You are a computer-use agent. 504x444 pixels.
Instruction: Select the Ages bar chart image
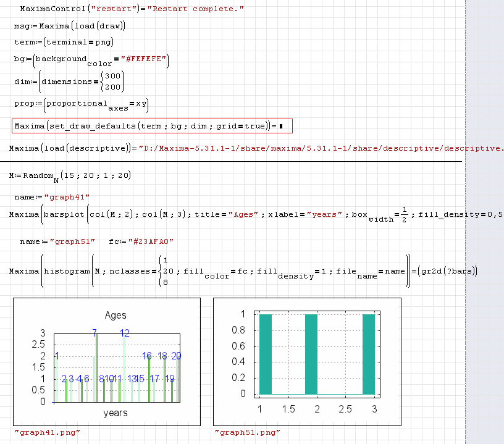click(x=107, y=362)
